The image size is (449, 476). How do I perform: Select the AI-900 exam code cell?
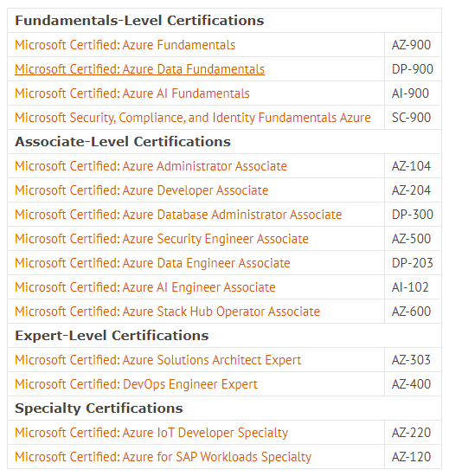413,93
